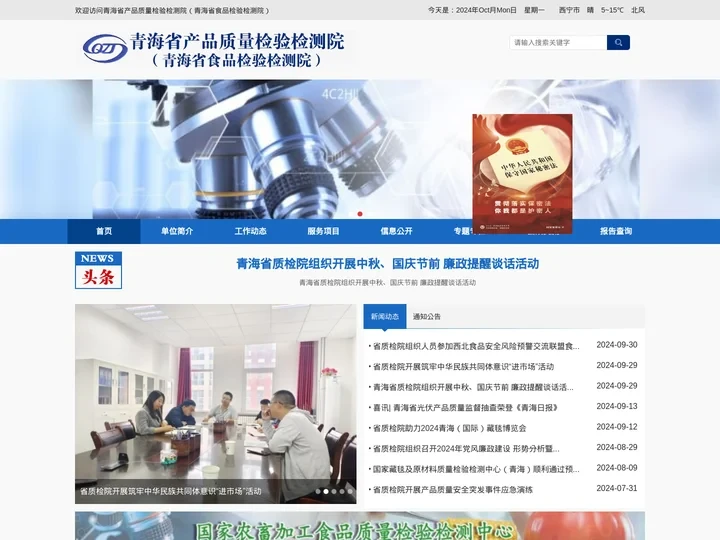Image resolution: width=720 pixels, height=540 pixels.
Task: Open news 省质检院开展产品质量安全突发事件应急演练
Action: 453,489
